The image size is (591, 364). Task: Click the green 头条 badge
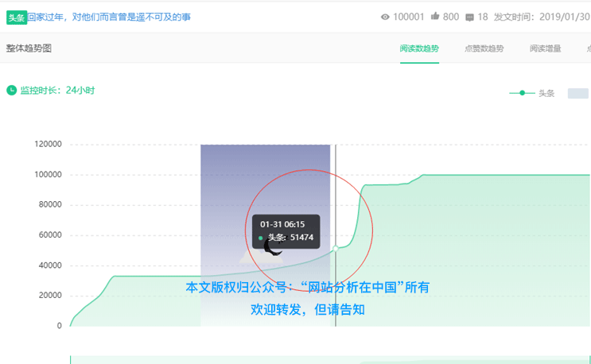(16, 17)
